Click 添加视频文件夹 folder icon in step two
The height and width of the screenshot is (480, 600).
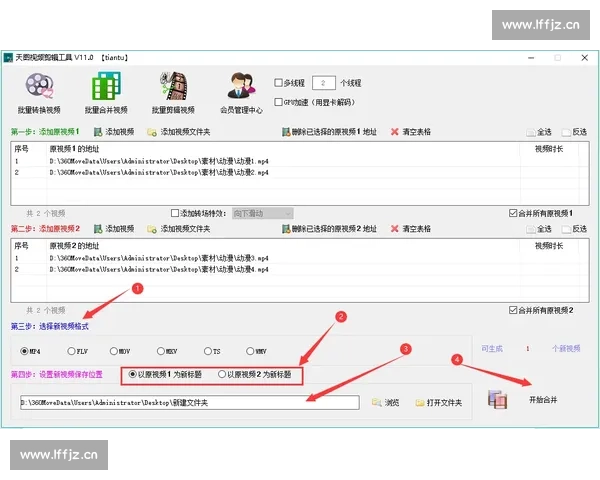[x=152, y=229]
